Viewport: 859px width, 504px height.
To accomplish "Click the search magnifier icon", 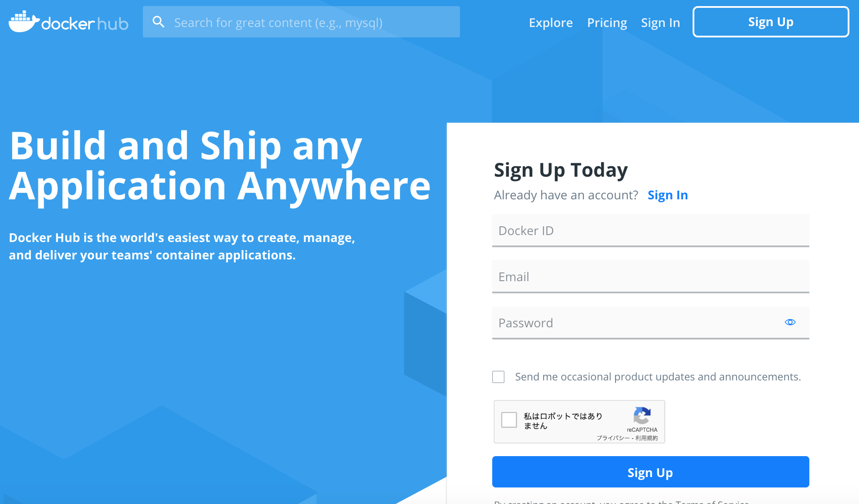I will coord(158,22).
